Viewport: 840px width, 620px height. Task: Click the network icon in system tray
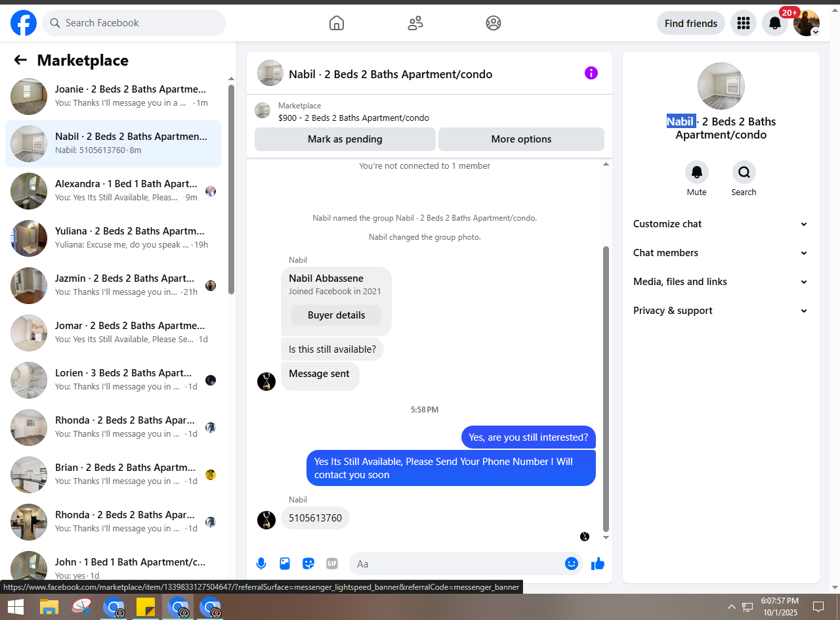747,607
